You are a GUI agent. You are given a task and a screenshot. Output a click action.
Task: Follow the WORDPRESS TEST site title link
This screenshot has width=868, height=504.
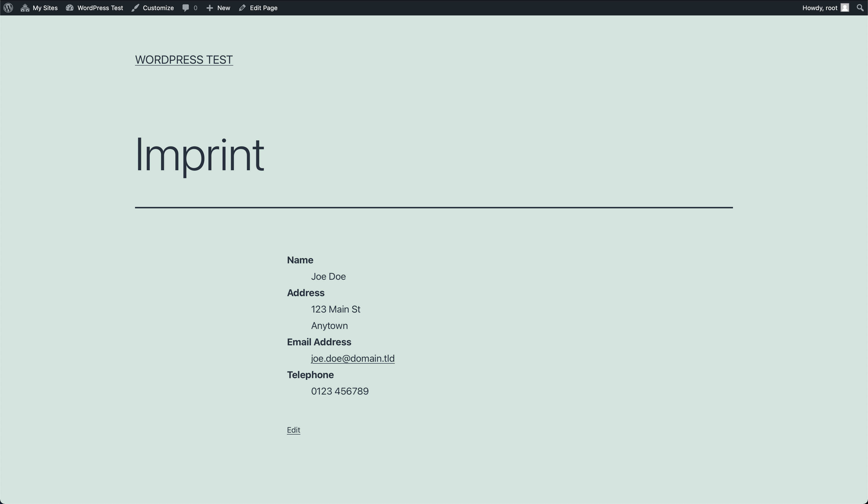[184, 60]
